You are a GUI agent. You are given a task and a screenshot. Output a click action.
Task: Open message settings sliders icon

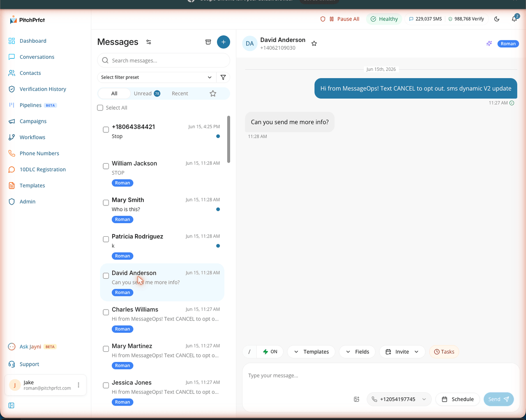pos(149,42)
